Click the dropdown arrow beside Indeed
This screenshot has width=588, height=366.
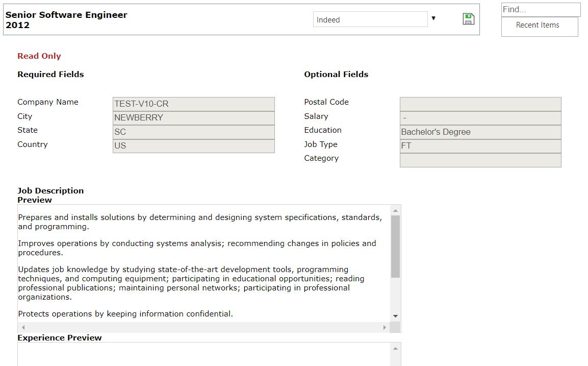click(433, 18)
